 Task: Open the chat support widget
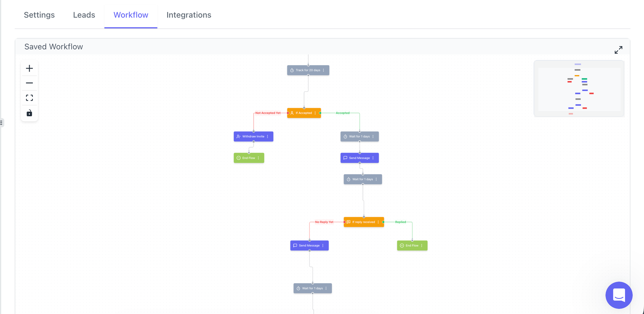[619, 295]
